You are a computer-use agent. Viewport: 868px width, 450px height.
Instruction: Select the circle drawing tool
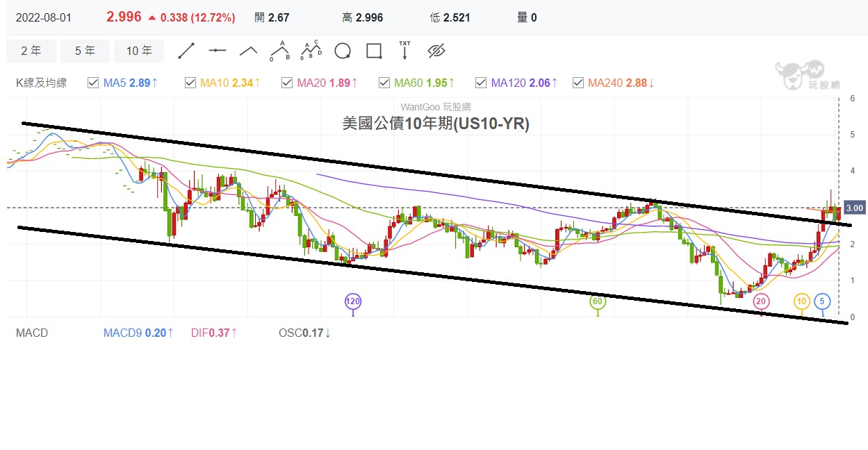click(x=342, y=51)
